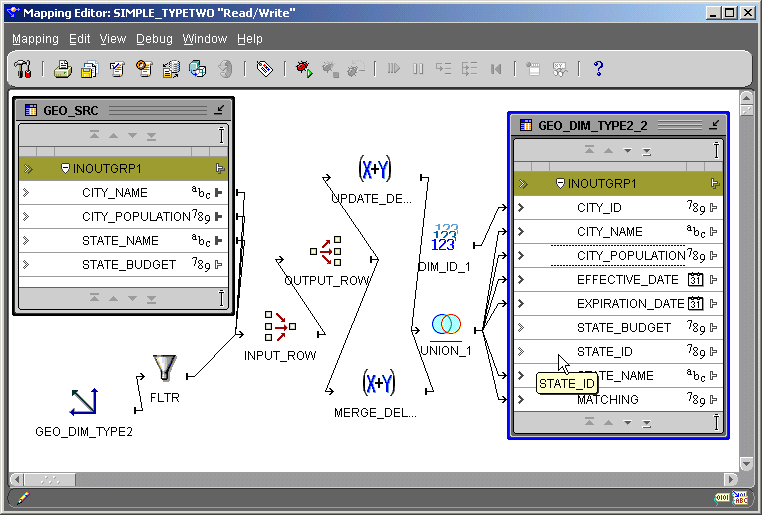Click the canvas vertical scrollbar down arrow

[746, 464]
